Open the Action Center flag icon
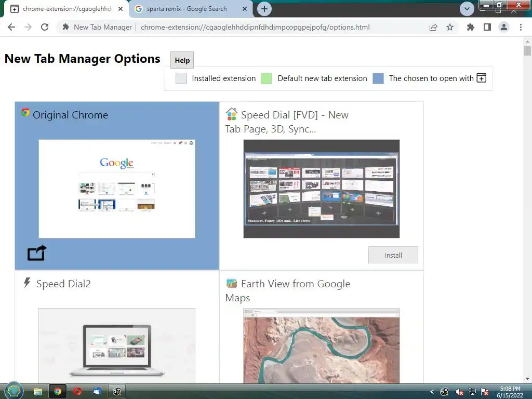Viewport: 532px width, 399px height. pos(485,392)
